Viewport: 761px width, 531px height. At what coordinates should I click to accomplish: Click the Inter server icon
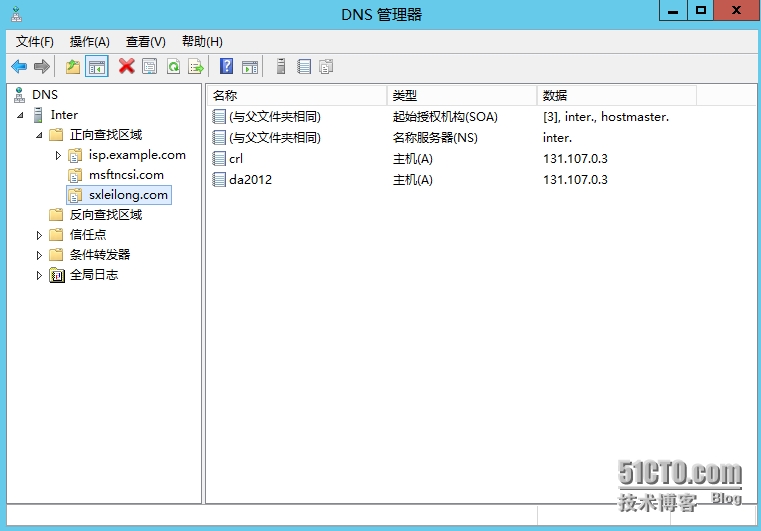pos(38,115)
